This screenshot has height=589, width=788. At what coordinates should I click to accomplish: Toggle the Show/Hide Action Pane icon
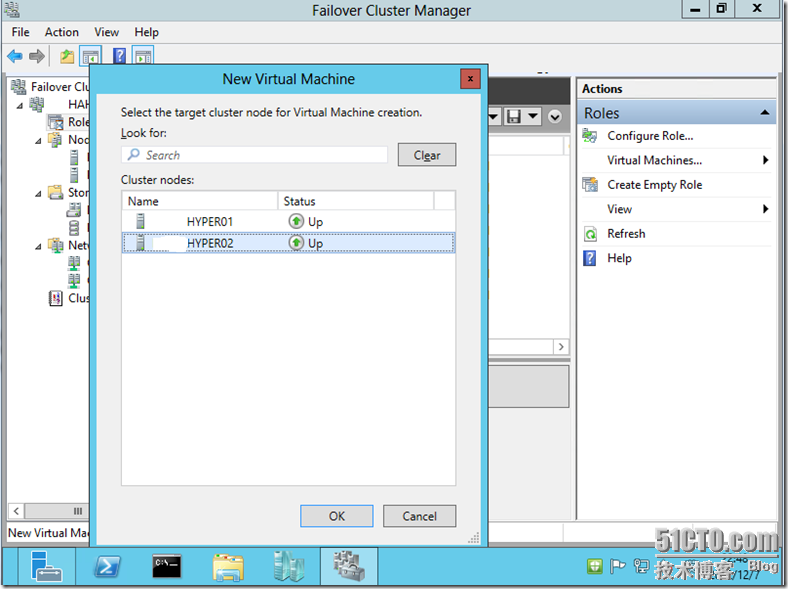point(143,56)
